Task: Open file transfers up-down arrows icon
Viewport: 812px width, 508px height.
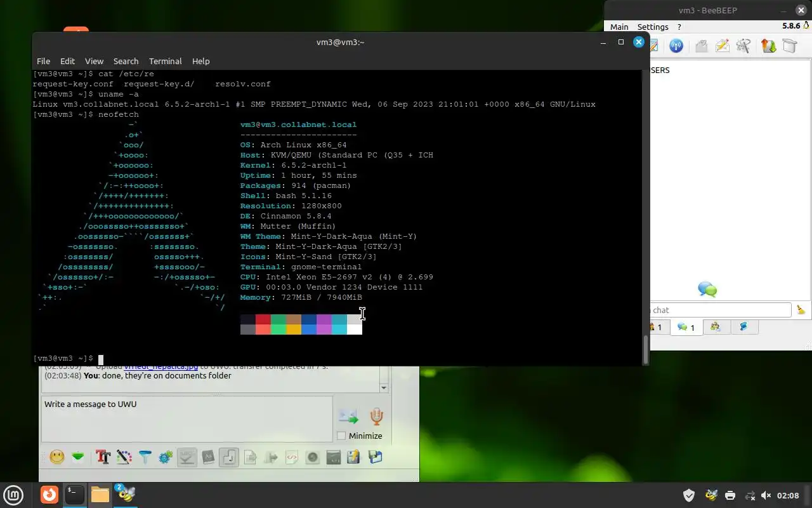Action: tap(769, 46)
